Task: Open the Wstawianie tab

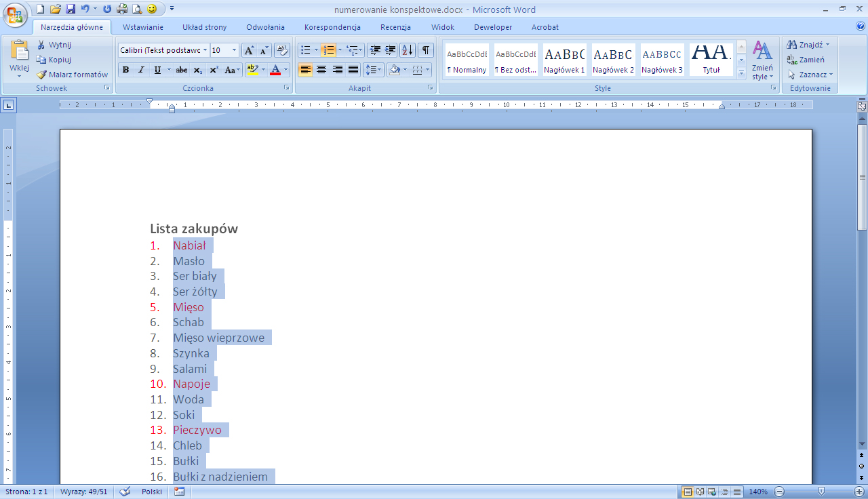Action: point(143,27)
